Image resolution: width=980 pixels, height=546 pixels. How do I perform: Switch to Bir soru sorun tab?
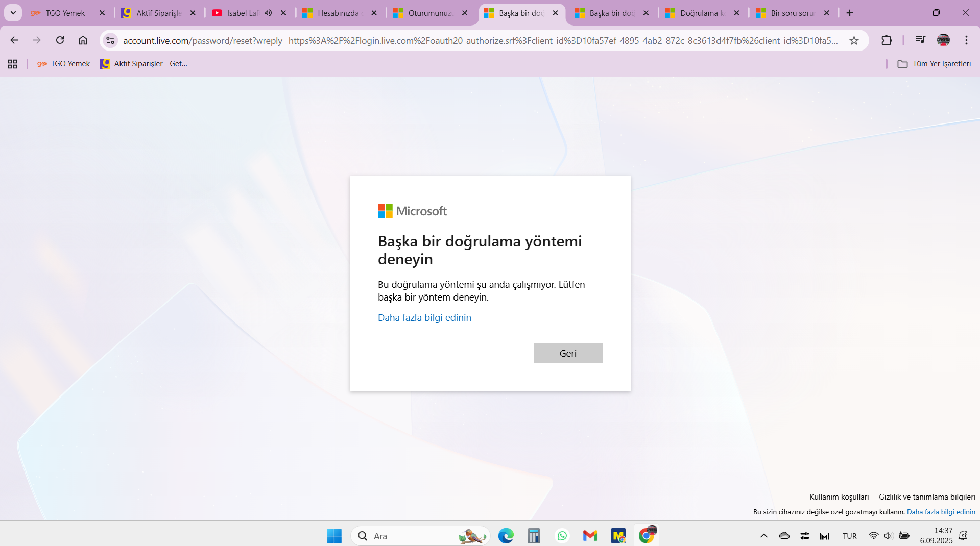(x=792, y=13)
